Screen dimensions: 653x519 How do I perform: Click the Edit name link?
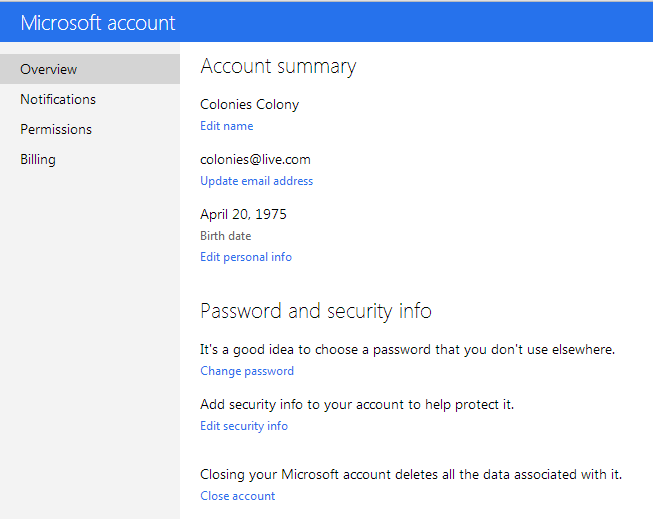[x=227, y=126]
